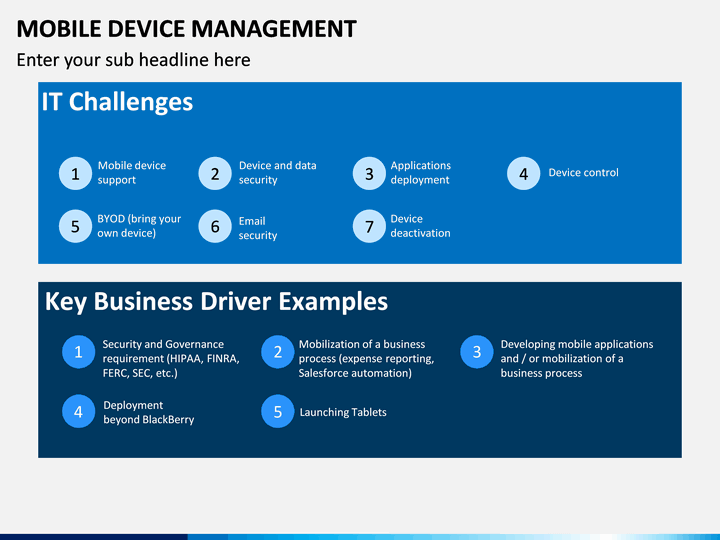Click circle 1 next to Security and Governance
Viewport: 720px width, 540px height.
pos(79,352)
